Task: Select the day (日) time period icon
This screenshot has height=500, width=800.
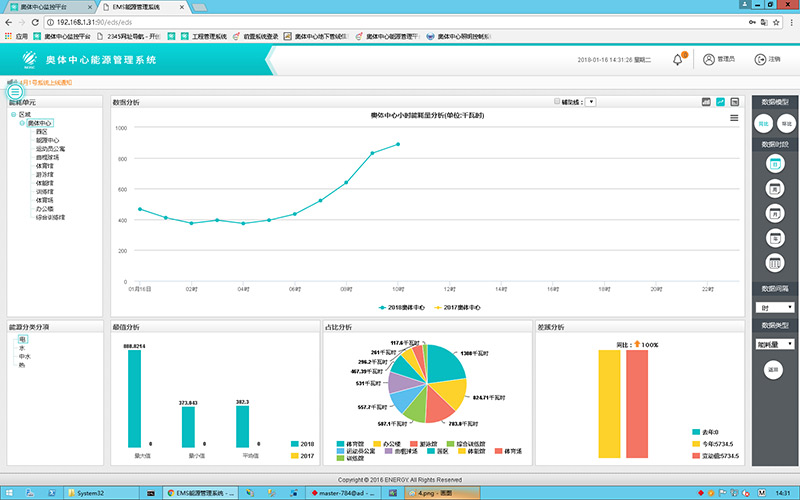Action: click(774, 164)
